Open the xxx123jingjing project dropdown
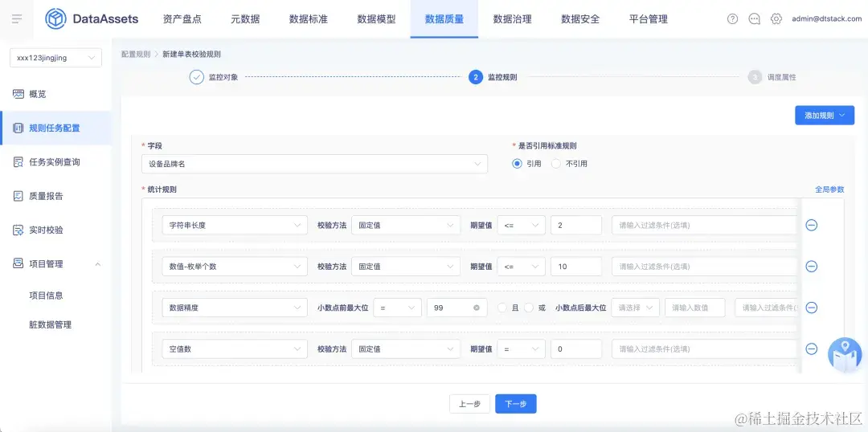 (56, 58)
